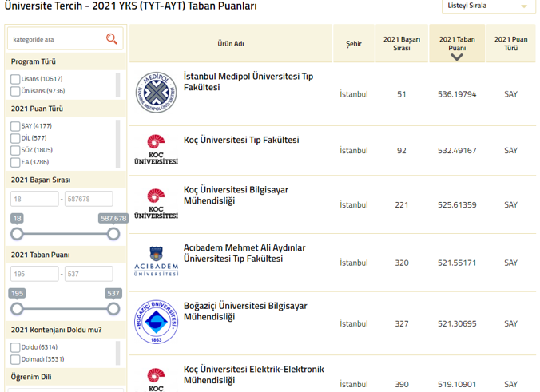Click the search magnifier icon
The height and width of the screenshot is (392, 540).
click(111, 38)
